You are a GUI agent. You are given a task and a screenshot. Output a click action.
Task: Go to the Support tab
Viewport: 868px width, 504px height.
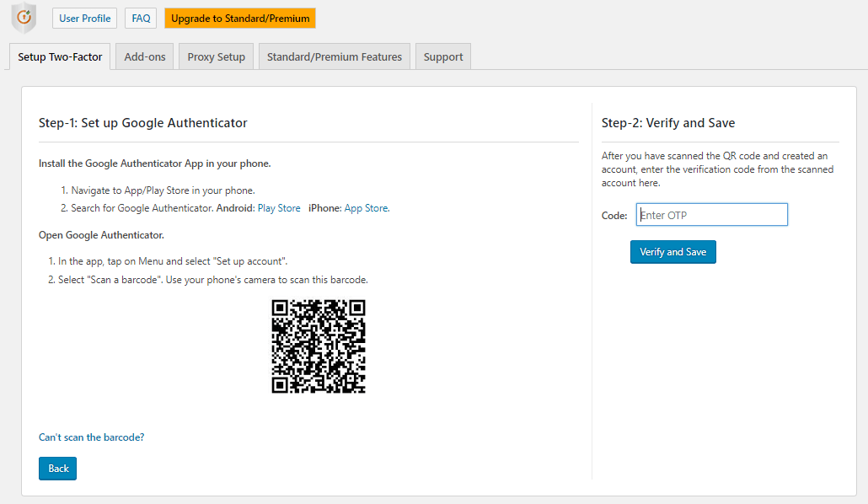pyautogui.click(x=443, y=56)
